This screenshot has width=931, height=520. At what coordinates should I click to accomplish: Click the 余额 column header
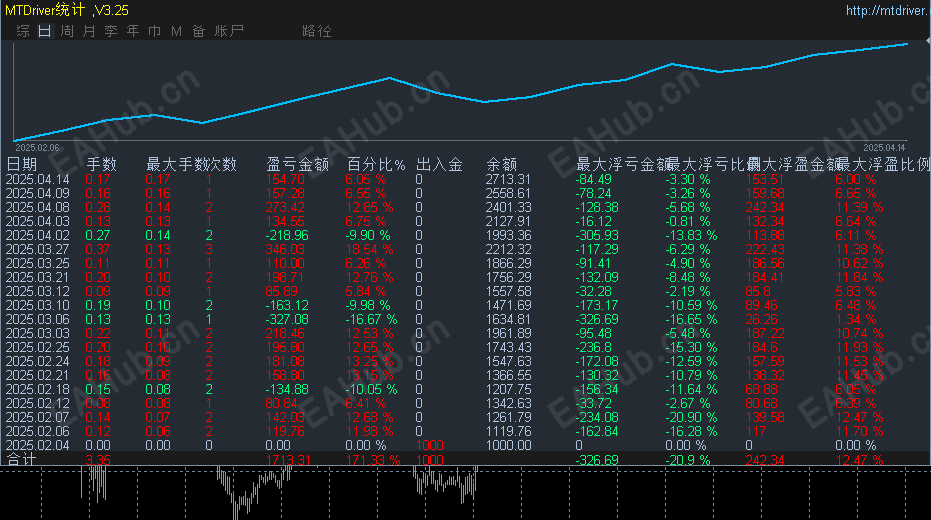click(501, 164)
